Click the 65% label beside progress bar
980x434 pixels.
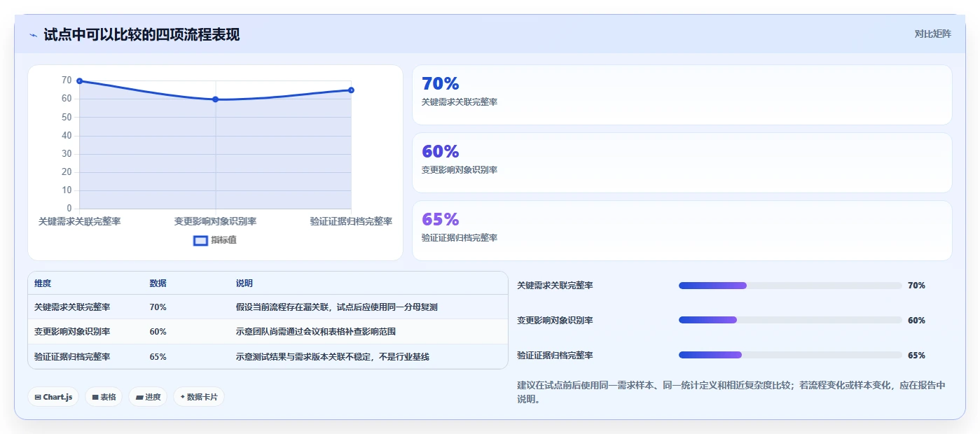point(916,356)
